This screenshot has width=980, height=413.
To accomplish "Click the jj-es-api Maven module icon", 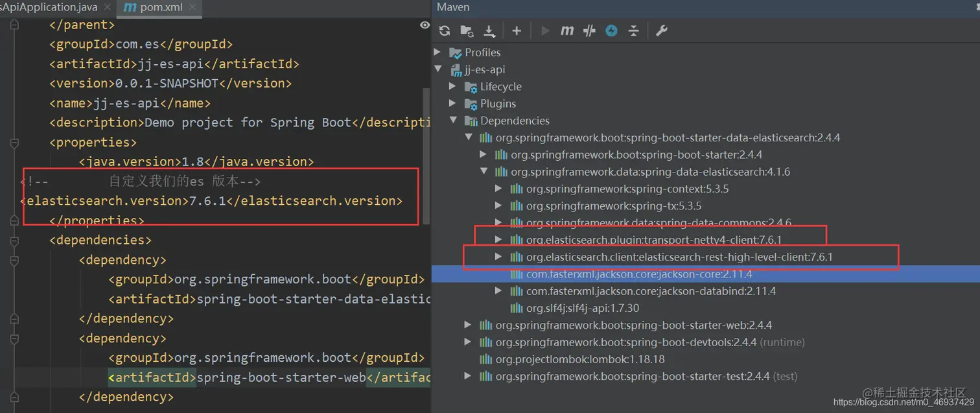I will (456, 69).
